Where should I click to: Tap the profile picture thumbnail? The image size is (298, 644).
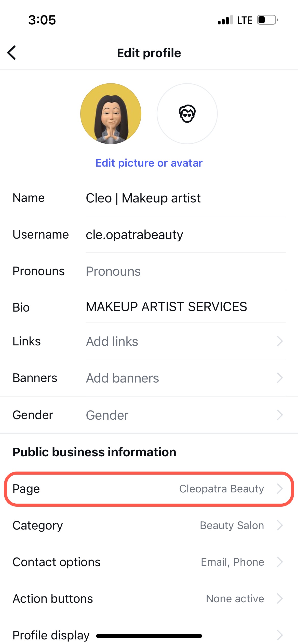click(111, 114)
